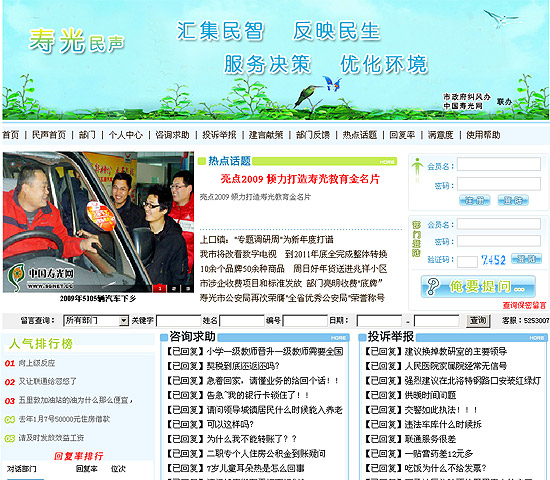550x480 pixels.
Task: Open 满意度 navigation item
Action: tap(441, 135)
